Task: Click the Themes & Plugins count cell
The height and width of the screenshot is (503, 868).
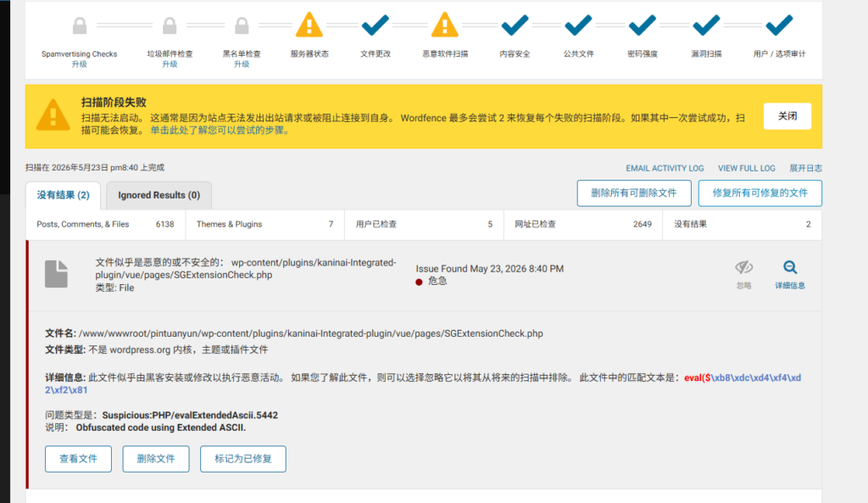Action: tap(264, 224)
